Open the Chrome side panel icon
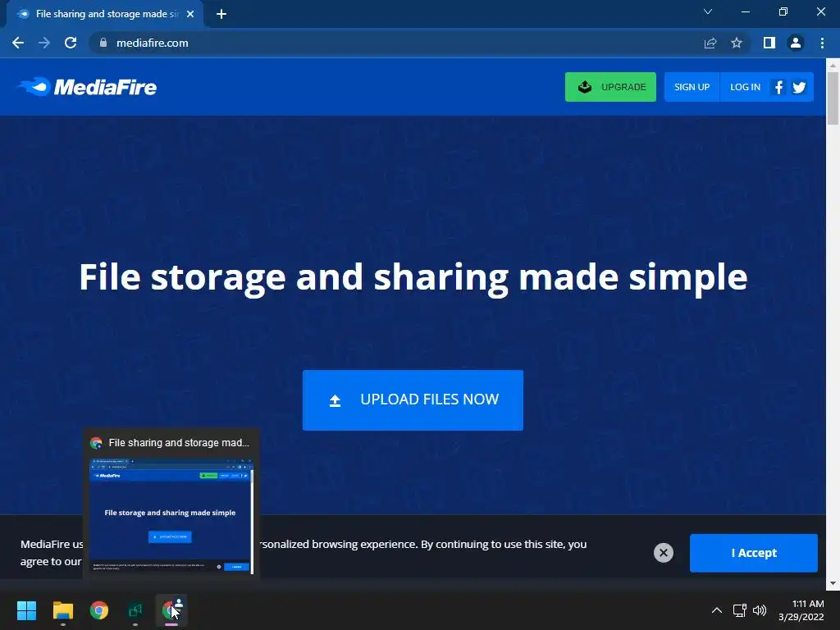 (769, 43)
